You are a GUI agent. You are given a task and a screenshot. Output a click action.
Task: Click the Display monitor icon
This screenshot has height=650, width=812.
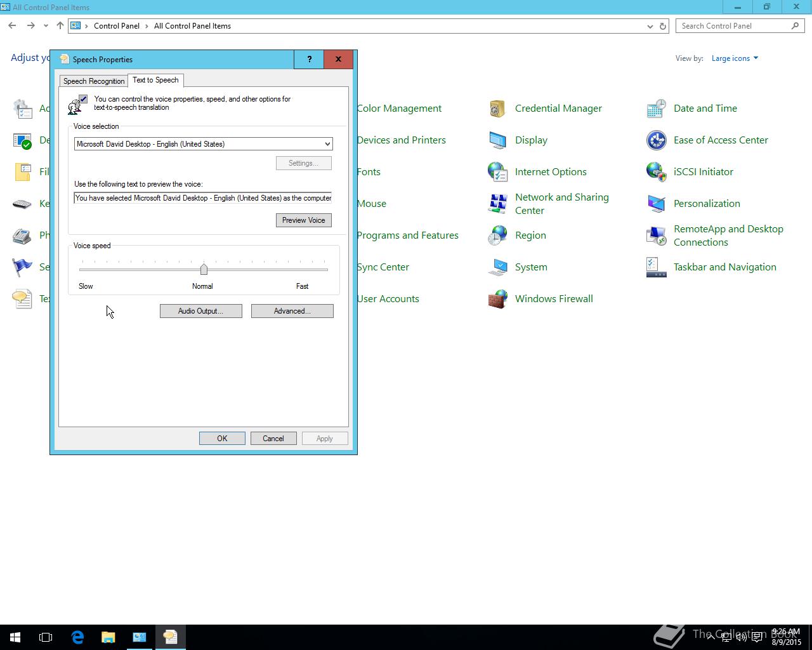coord(497,140)
